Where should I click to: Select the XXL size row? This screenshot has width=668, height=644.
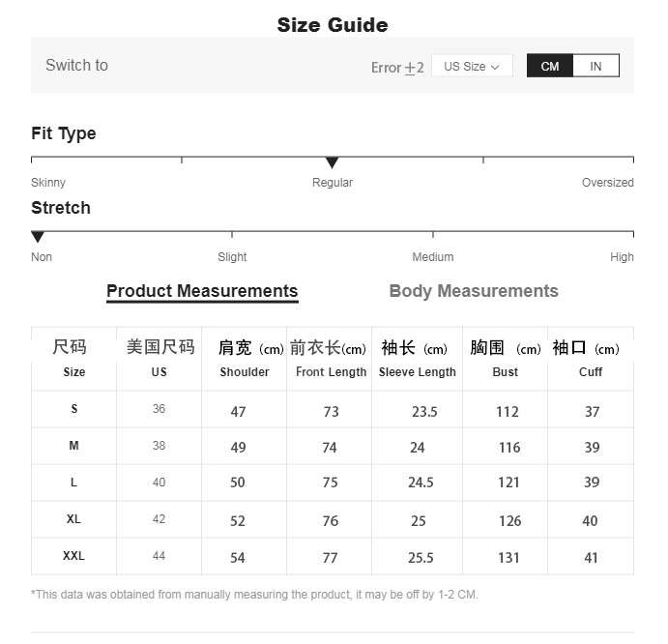(74, 556)
